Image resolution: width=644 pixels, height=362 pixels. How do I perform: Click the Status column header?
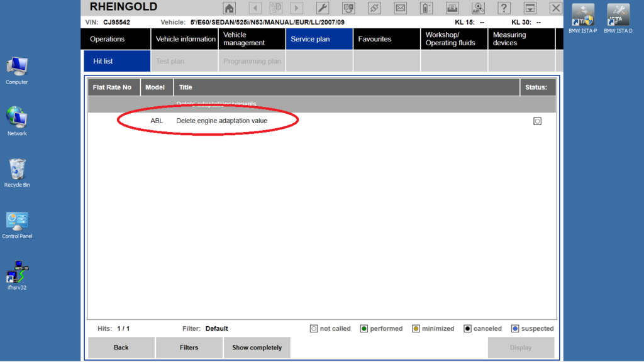[x=538, y=87]
